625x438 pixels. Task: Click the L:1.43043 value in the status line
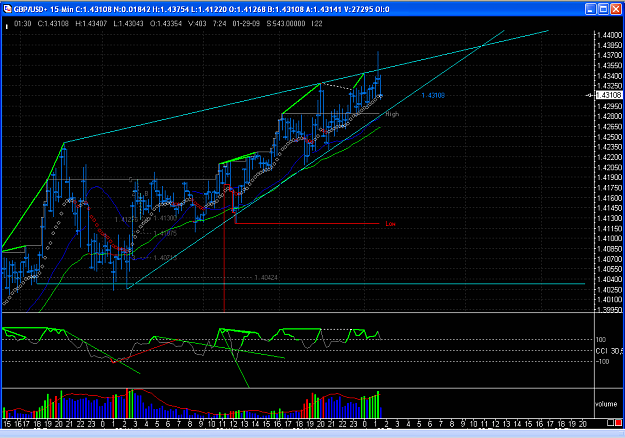tap(128, 24)
